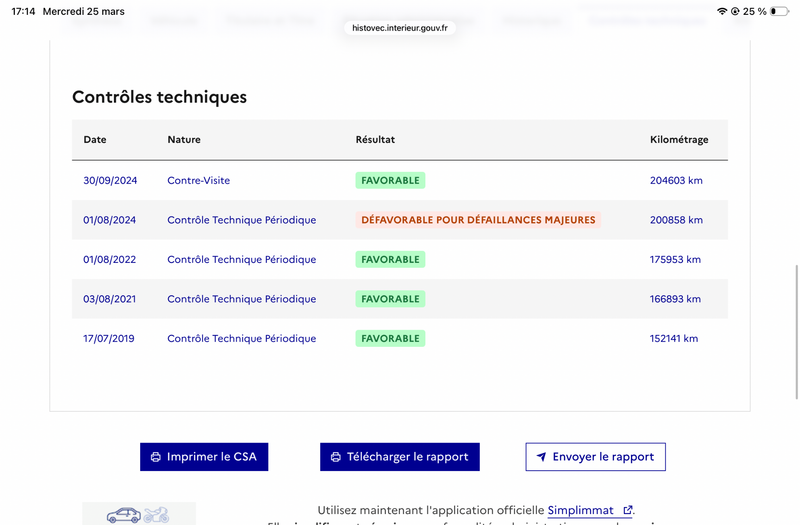Click the external link icon beside Simplimmat
This screenshot has width=800, height=525.
click(627, 510)
